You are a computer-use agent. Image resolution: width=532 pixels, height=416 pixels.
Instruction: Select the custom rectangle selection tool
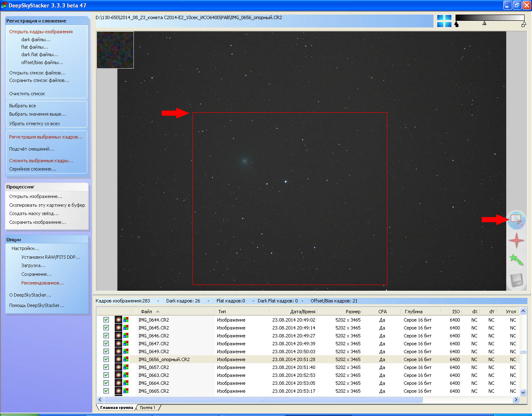(x=516, y=220)
